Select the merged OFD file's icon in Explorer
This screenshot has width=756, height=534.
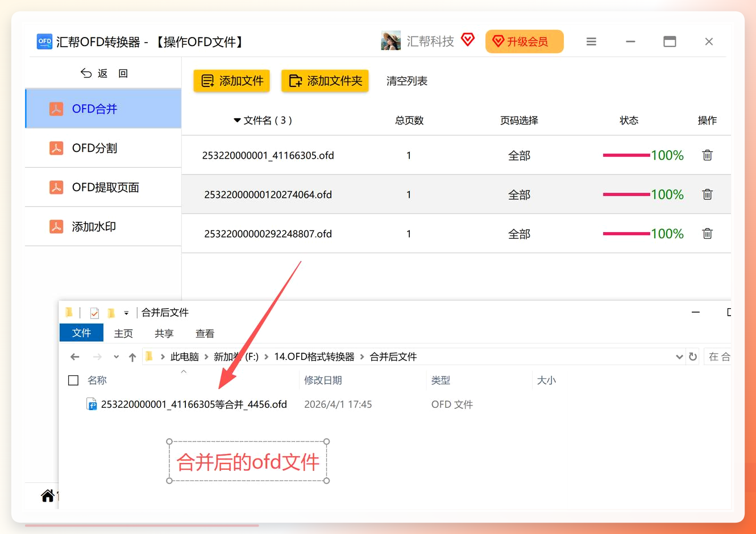(x=92, y=404)
